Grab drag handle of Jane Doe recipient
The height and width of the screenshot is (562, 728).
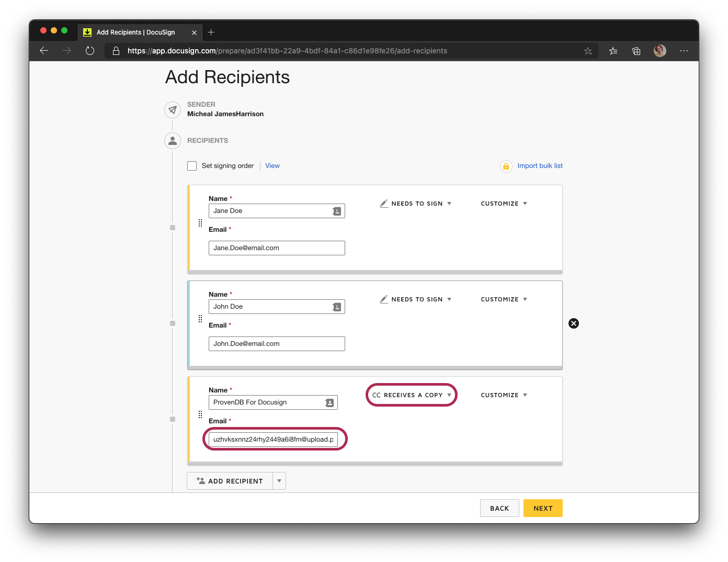(200, 223)
